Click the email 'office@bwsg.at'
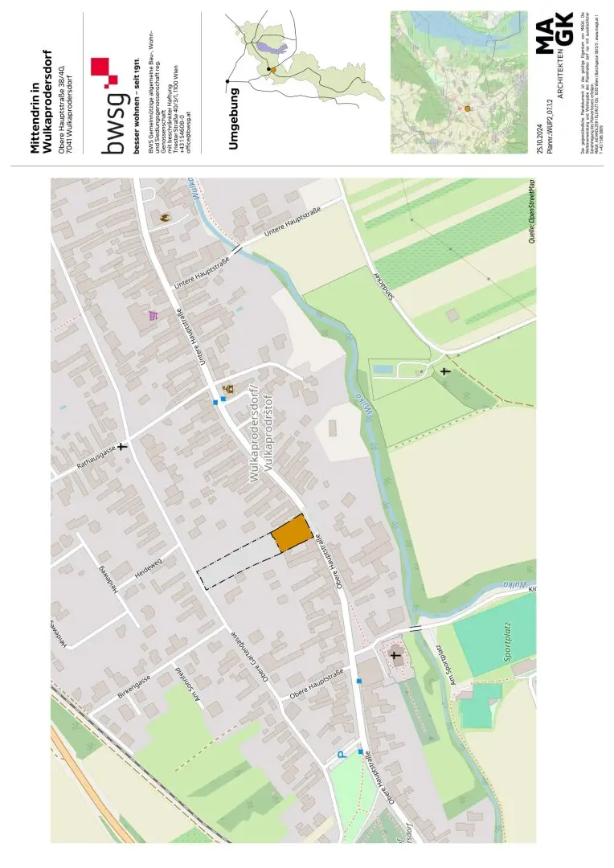Viewport: 614px width, 868px height. (x=188, y=133)
